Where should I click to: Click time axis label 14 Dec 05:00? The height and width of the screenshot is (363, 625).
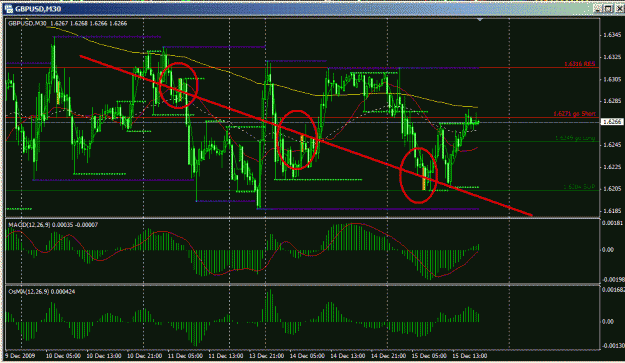307,356
